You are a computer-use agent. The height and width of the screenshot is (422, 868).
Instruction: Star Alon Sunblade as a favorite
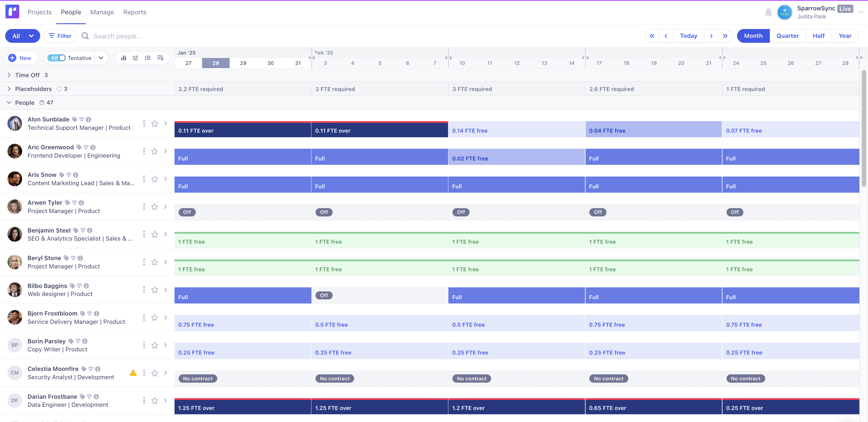click(155, 124)
